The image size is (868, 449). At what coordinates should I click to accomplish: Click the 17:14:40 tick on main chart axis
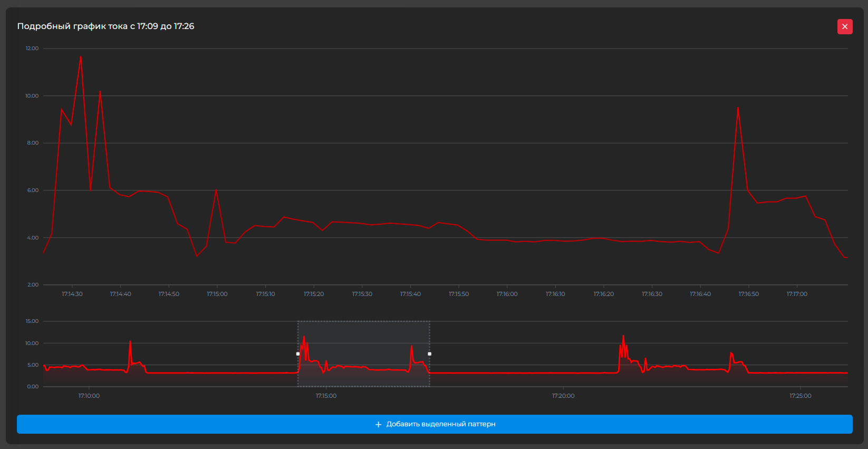tap(120, 294)
